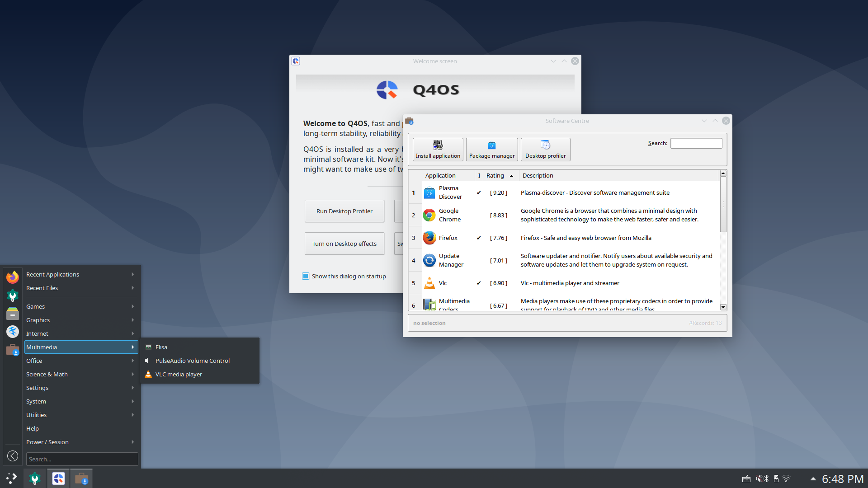The height and width of the screenshot is (488, 868).
Task: Open the Package manager button
Action: 492,150
